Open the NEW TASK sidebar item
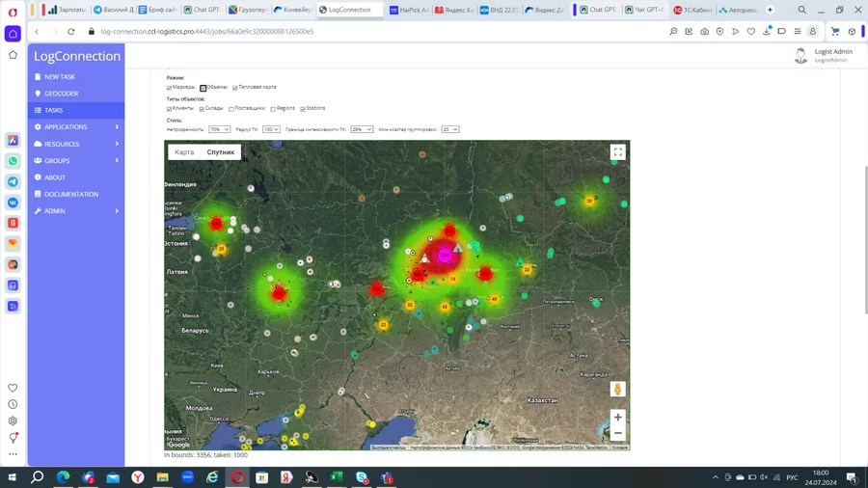 point(59,77)
